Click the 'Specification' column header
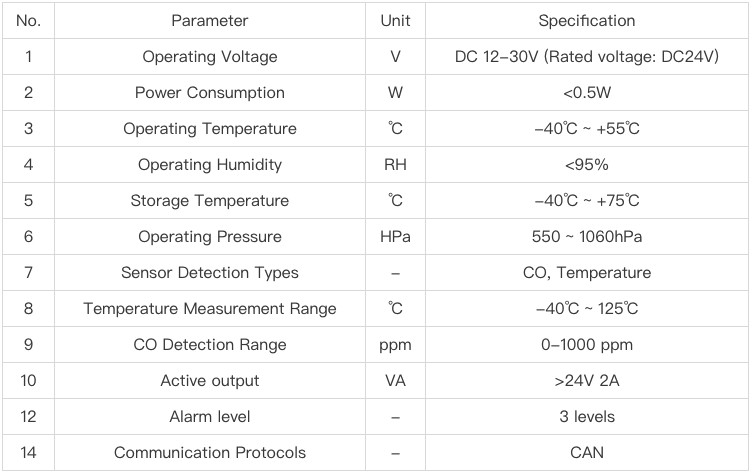The height and width of the screenshot is (474, 753). point(586,20)
